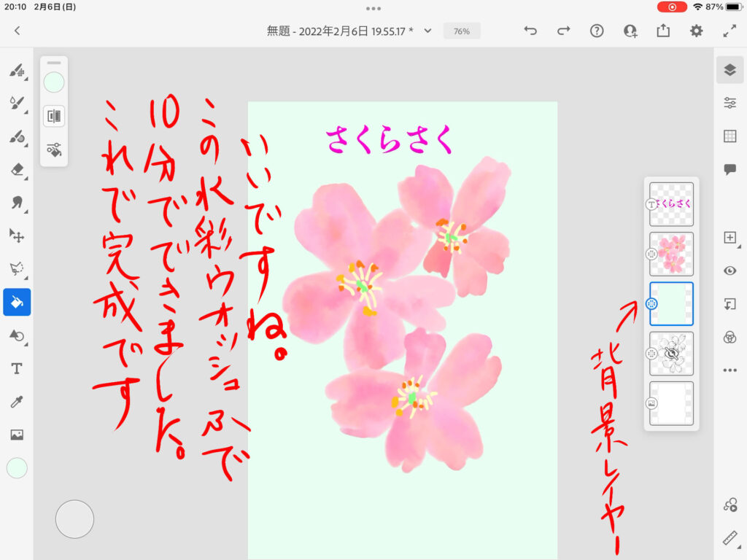Undo the last action
The image size is (747, 560).
pyautogui.click(x=530, y=31)
